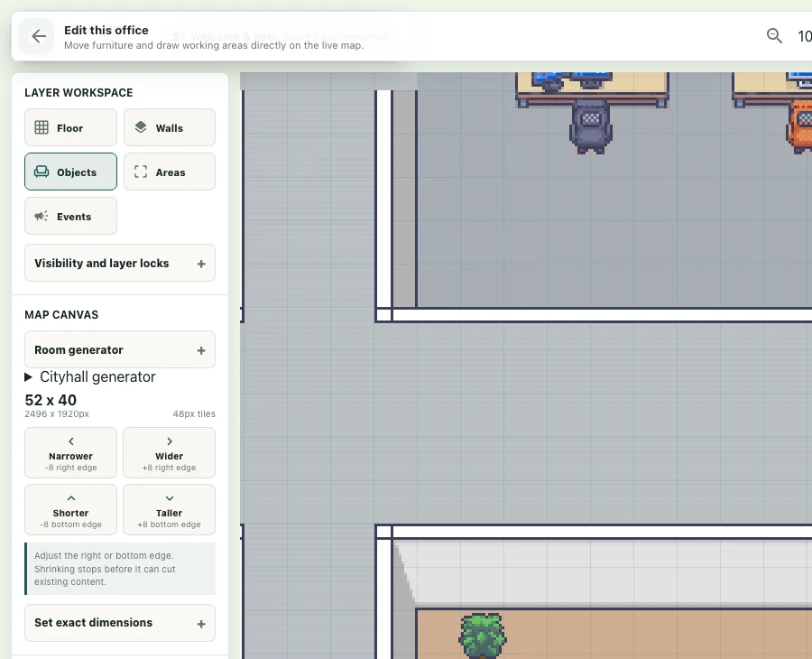Click the zoom out magnifier icon
Screen dimensions: 812x659
click(774, 36)
